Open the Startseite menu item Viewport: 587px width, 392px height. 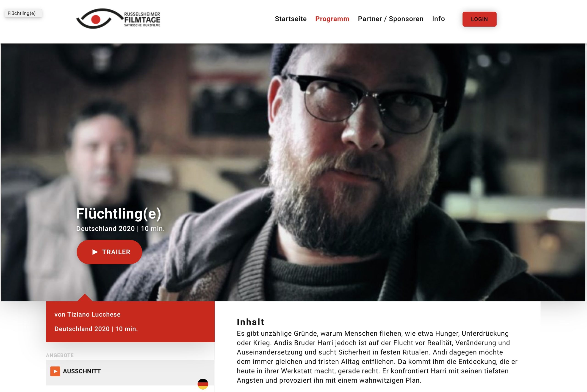point(291,19)
